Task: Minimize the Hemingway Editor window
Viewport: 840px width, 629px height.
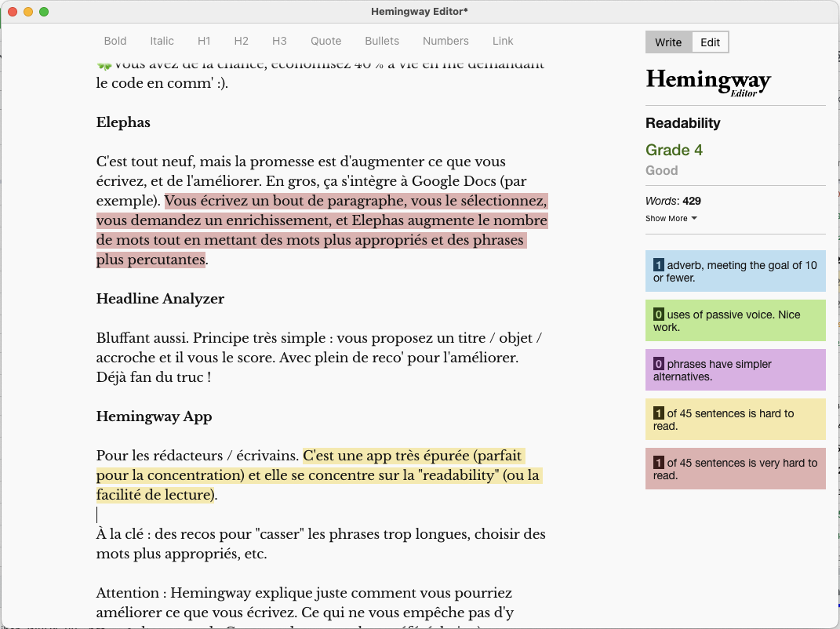Action: click(x=28, y=12)
